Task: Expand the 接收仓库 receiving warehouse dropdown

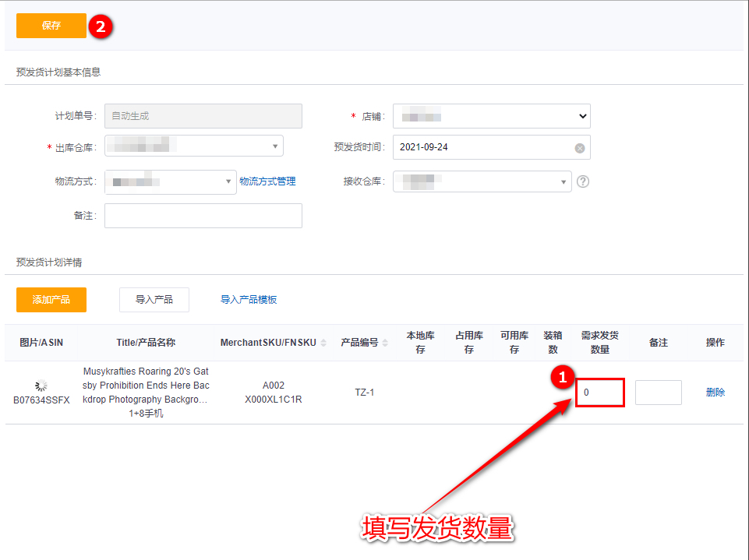Action: (x=482, y=181)
